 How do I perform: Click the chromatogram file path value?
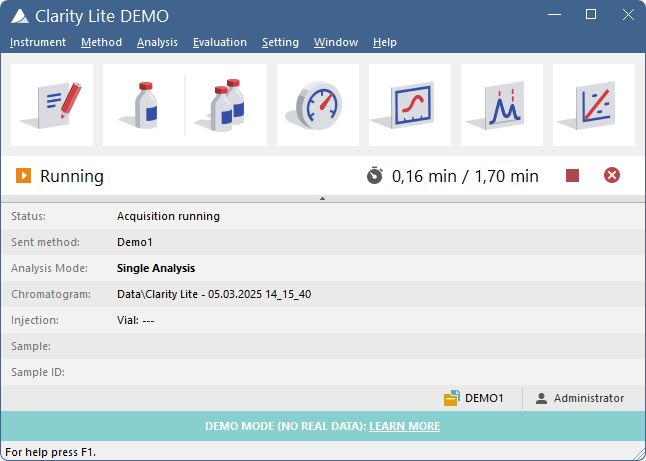click(x=214, y=294)
